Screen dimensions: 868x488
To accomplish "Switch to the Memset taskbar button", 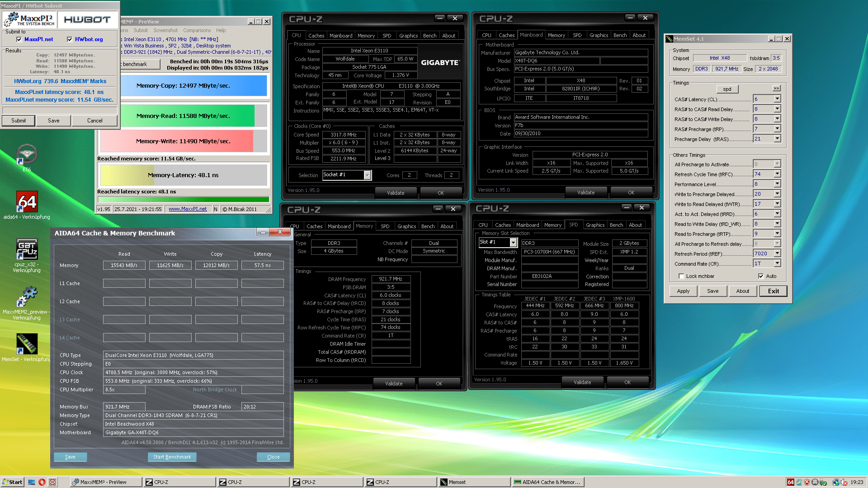I will pyautogui.click(x=474, y=482).
